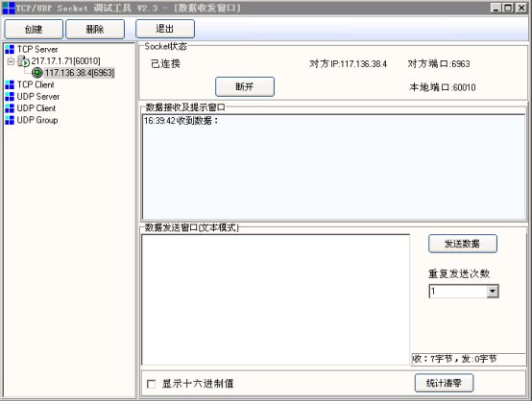The width and height of the screenshot is (532, 401).
Task: Click the 统计清零 button
Action: click(444, 383)
